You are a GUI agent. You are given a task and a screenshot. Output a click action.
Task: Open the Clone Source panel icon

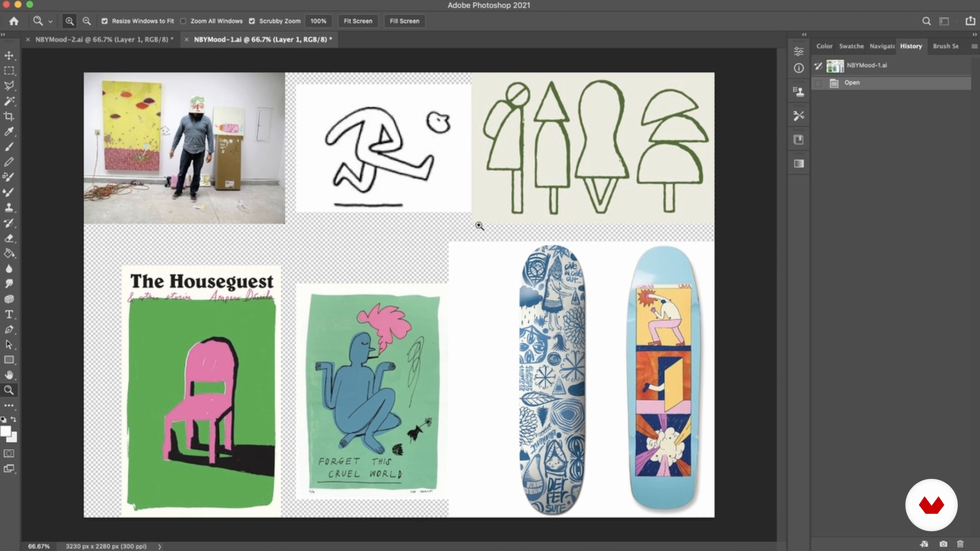tap(799, 92)
